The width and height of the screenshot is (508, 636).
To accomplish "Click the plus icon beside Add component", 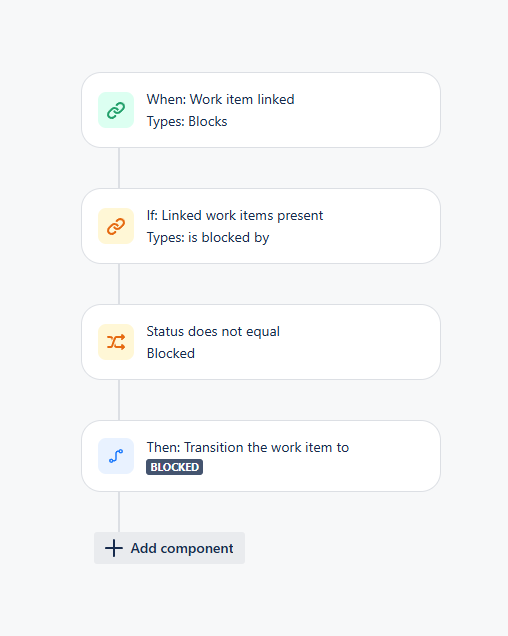I will pos(114,548).
